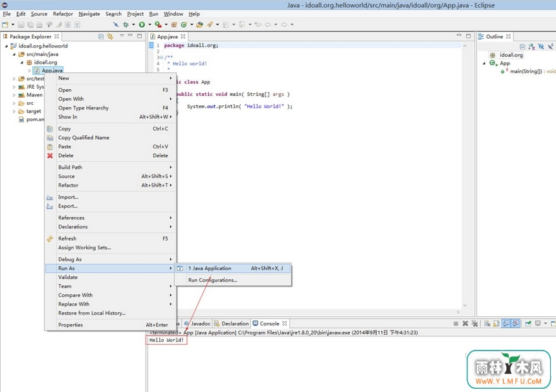Screen dimensions: 556x392
Task: Click the Skip All Breakpoints toolbar icon
Action: [116, 25]
